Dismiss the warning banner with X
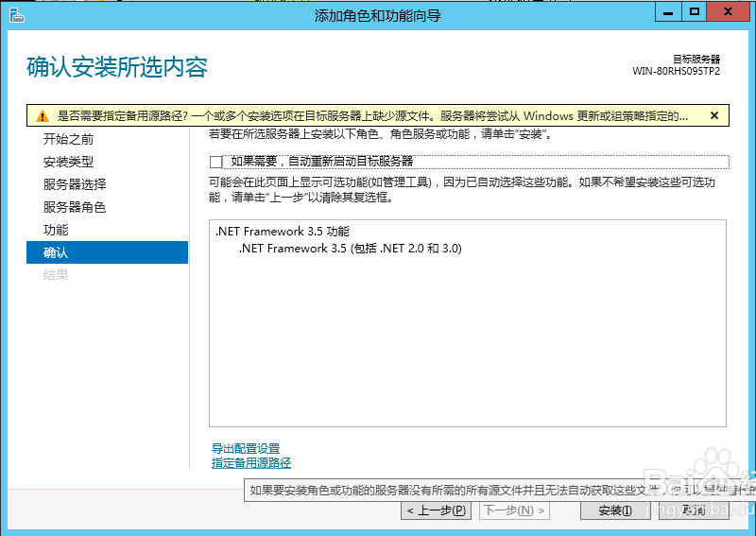Viewport: 756px width, 536px height. [x=714, y=115]
